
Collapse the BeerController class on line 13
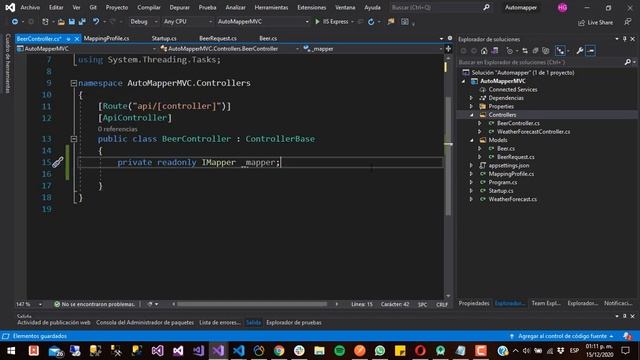pos(74,139)
